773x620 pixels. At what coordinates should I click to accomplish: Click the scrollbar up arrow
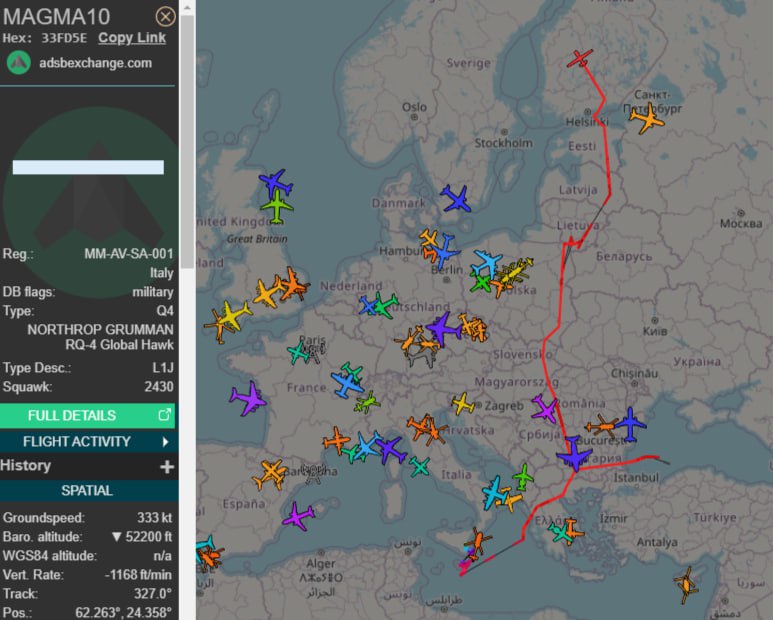[187, 7]
